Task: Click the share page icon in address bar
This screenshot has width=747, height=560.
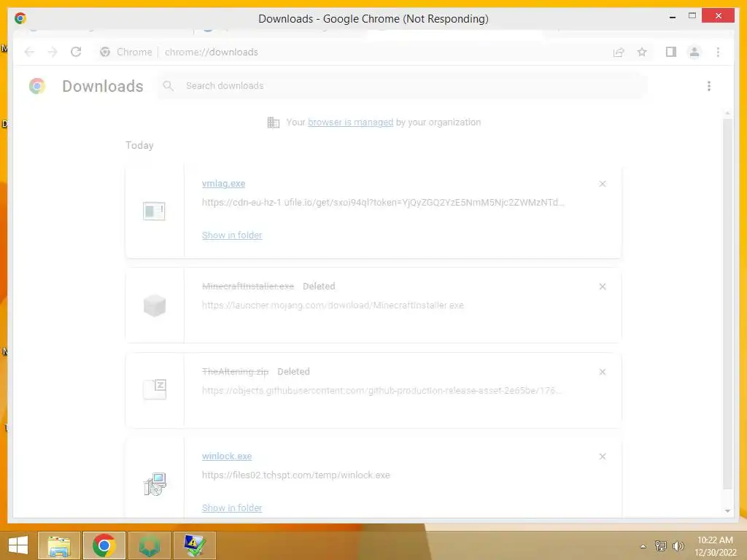Action: tap(619, 52)
